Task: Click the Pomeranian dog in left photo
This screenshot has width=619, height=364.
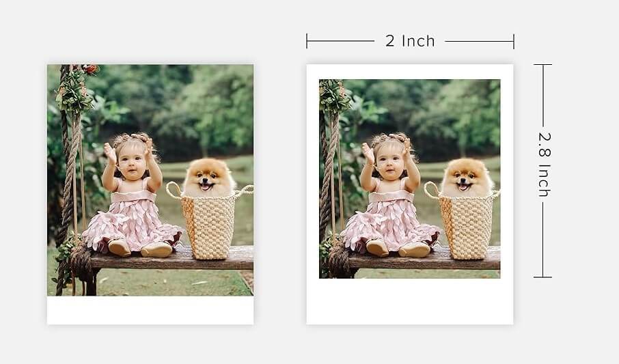Action: [208, 178]
